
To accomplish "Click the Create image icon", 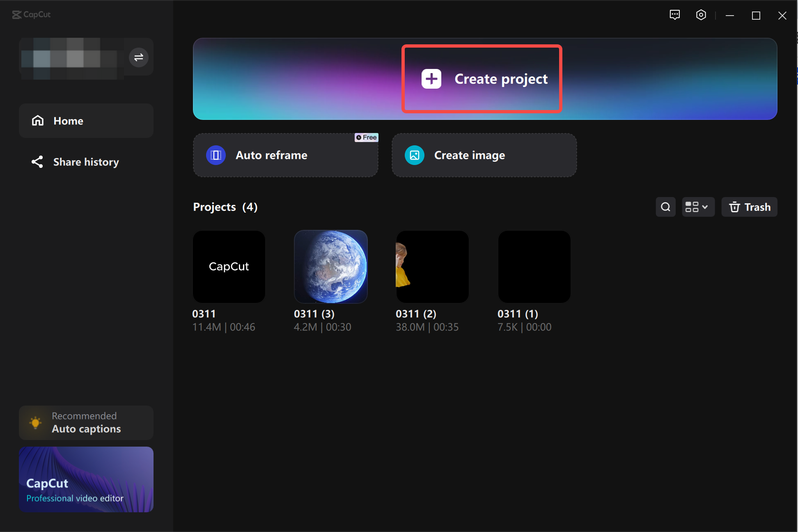I will (x=414, y=155).
